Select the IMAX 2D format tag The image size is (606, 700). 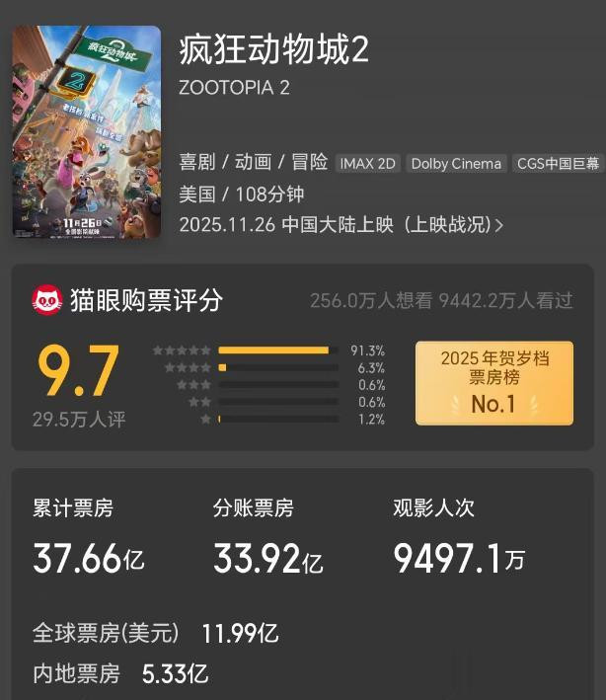click(x=368, y=164)
